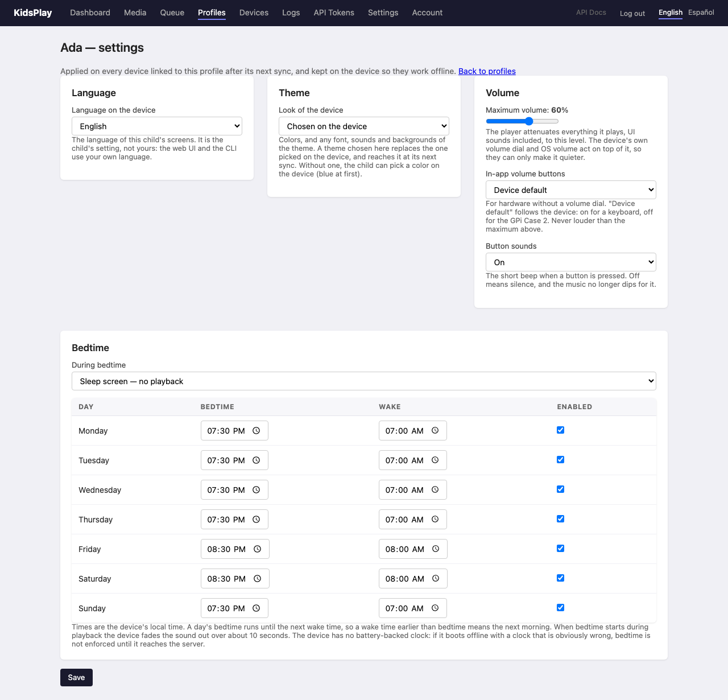Open clock picker for Monday wake time
The width and height of the screenshot is (728, 700).
[435, 431]
